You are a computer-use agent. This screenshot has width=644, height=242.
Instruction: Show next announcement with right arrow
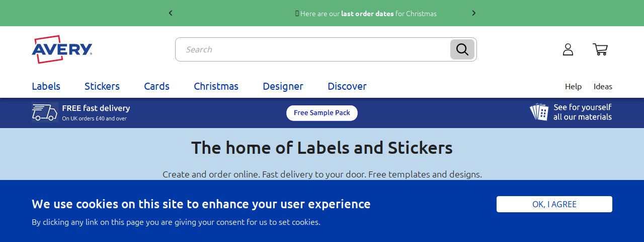473,13
